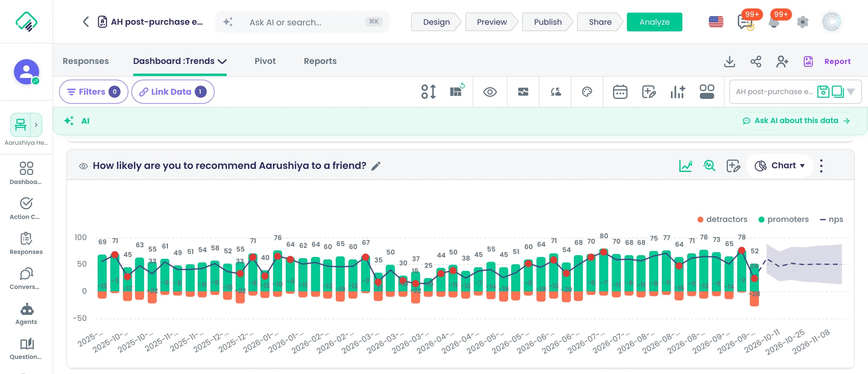Screen dimensions: 868x374
Task: Open the three-dot menu on chart card
Action: 821,166
